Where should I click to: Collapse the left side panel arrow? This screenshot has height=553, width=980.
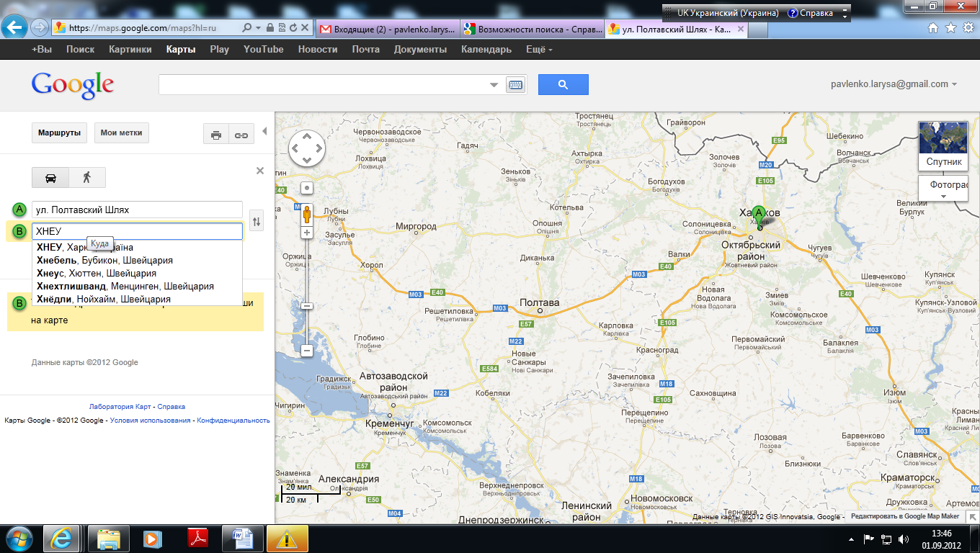click(x=264, y=131)
